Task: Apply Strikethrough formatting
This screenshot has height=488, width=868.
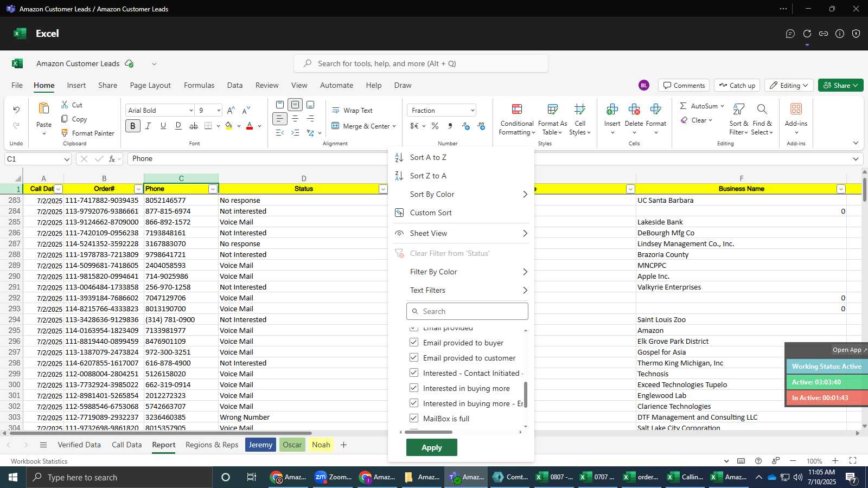Action: (194, 126)
